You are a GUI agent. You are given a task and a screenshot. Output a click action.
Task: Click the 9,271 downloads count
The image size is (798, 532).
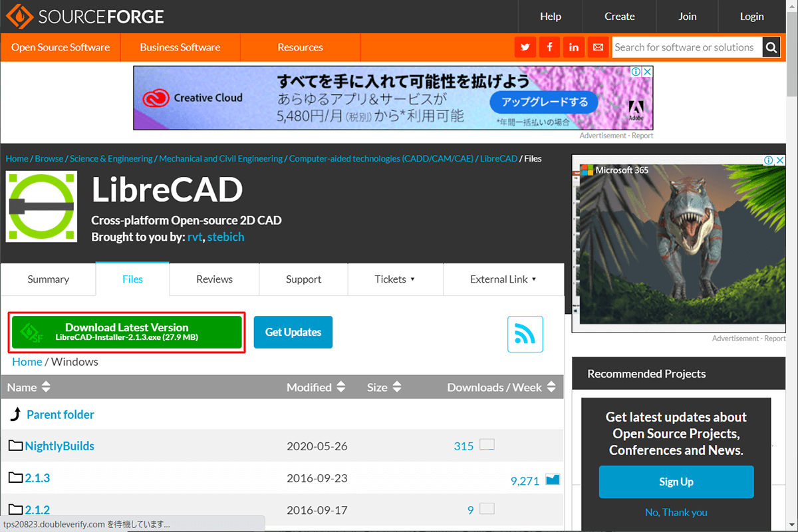click(525, 481)
